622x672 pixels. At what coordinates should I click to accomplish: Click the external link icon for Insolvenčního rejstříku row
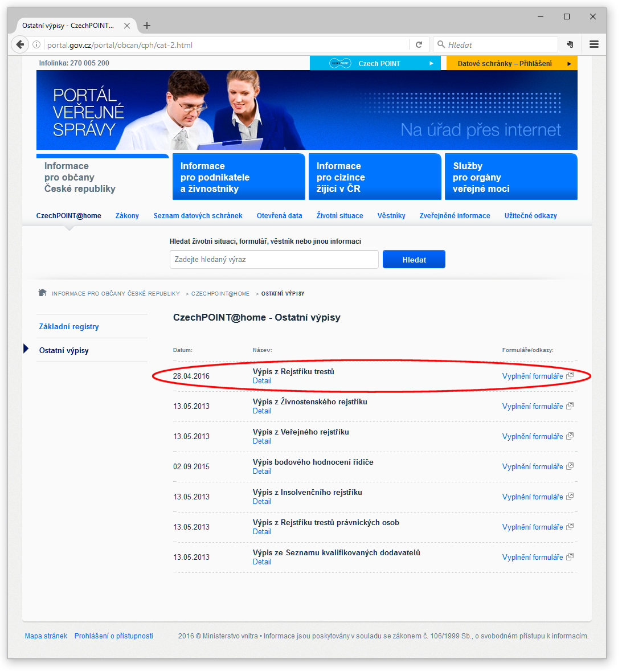[570, 497]
